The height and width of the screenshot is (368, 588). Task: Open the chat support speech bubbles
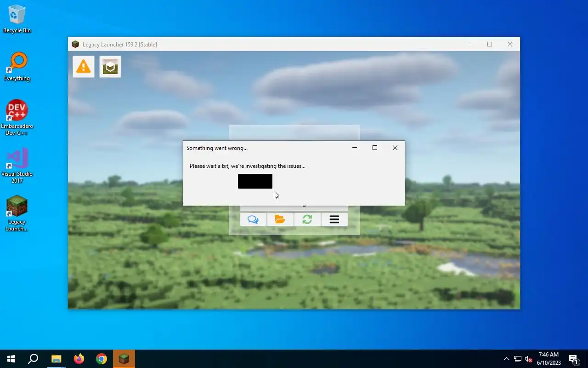253,219
